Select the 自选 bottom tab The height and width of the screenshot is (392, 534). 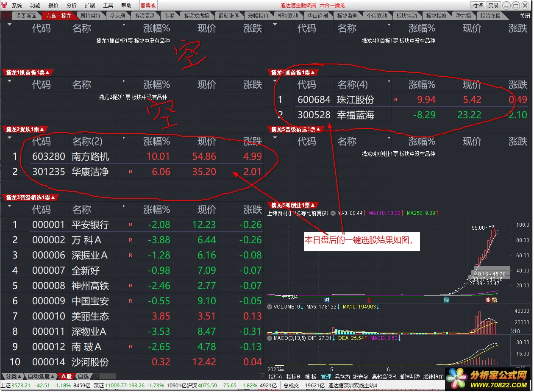[83, 376]
